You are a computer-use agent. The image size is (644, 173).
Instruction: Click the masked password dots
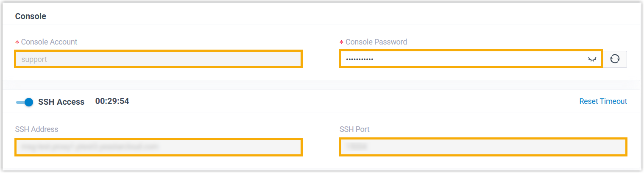click(x=360, y=59)
